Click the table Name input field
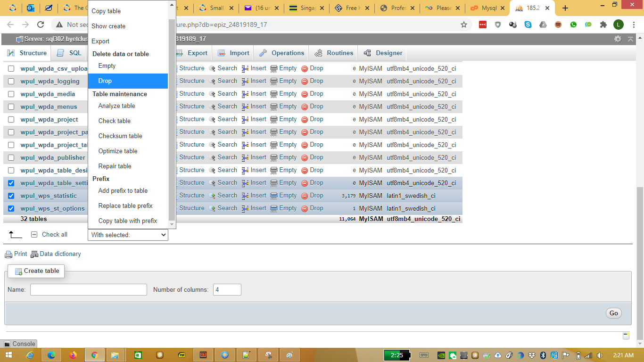 89,289
